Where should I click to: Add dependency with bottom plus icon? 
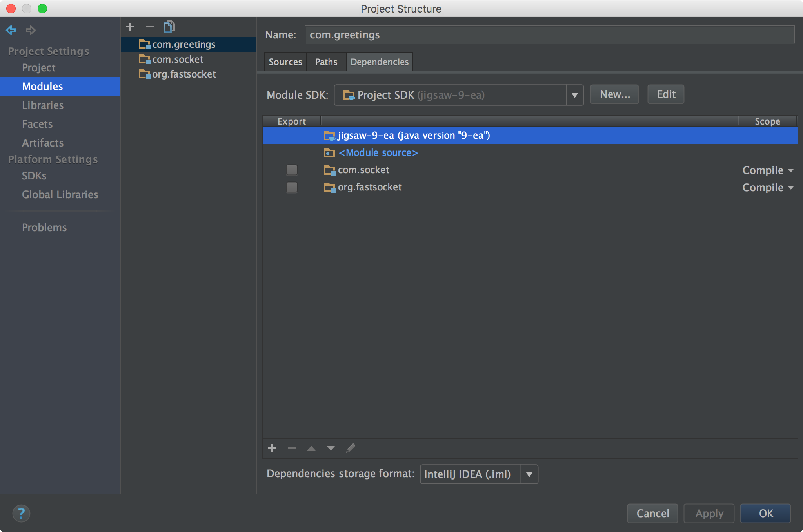[x=272, y=448]
